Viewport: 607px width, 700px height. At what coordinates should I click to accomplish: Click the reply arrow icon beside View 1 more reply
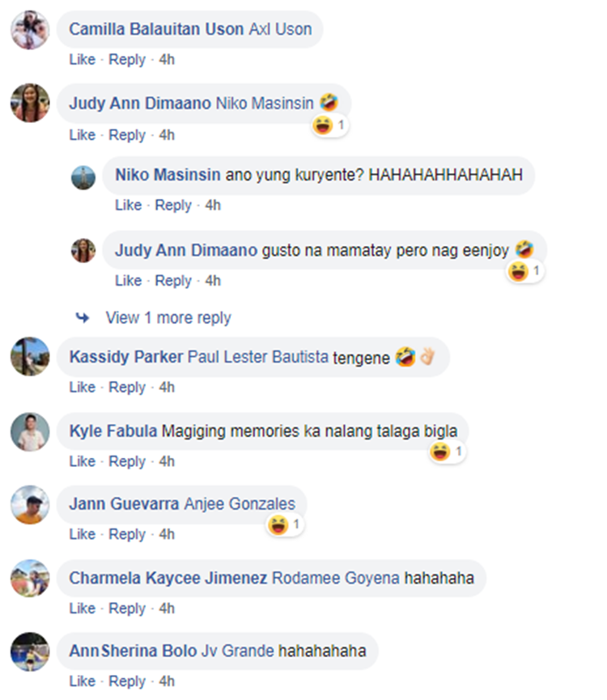(x=83, y=318)
